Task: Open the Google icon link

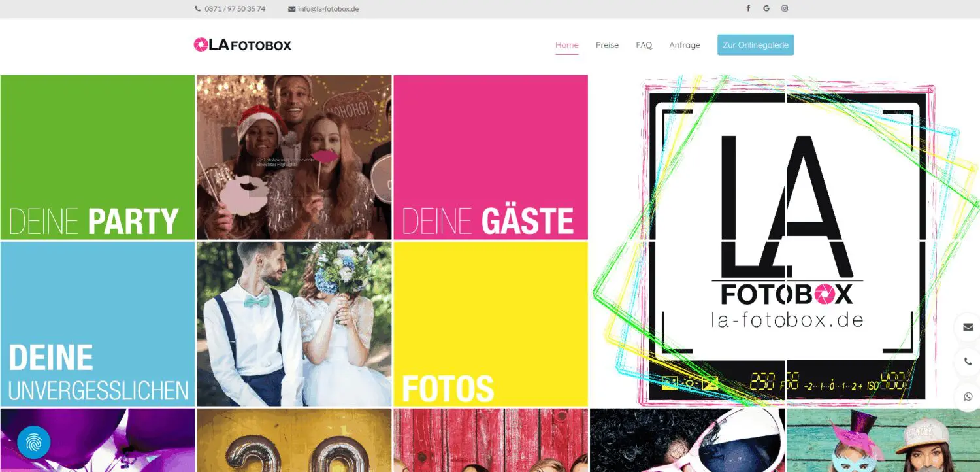Action: pyautogui.click(x=766, y=8)
